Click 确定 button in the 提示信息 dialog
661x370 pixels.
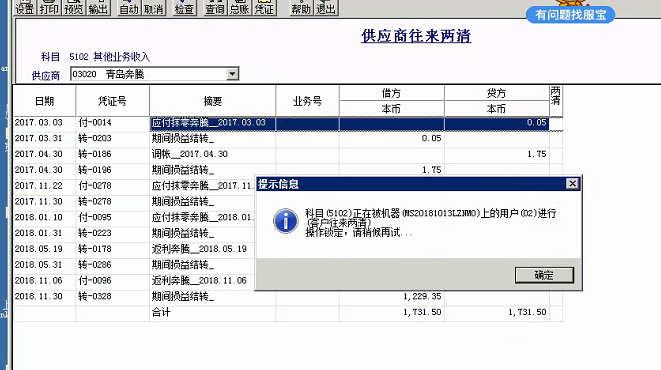(x=544, y=275)
